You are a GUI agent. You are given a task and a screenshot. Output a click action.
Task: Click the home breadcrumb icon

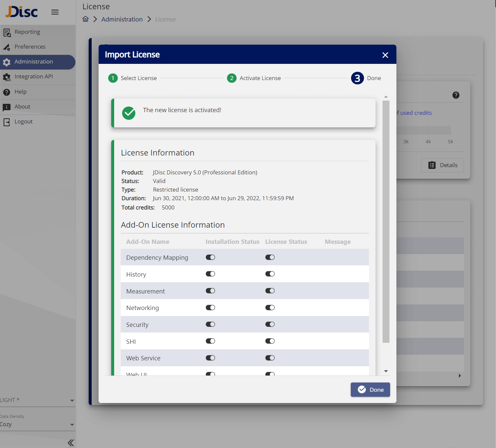point(85,19)
